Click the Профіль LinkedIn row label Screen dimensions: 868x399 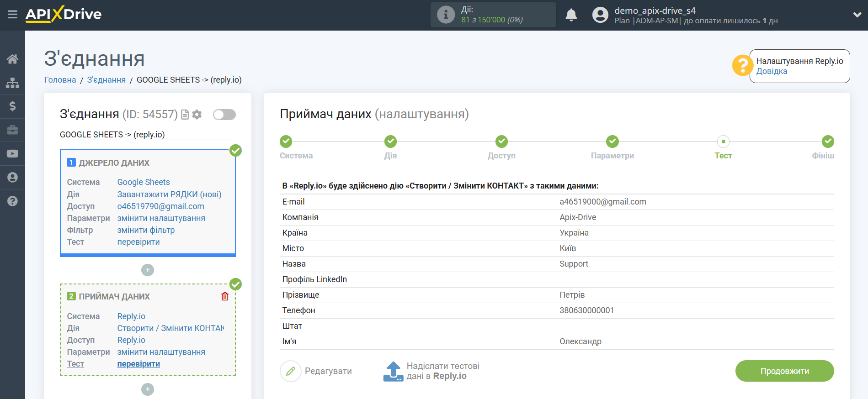tap(314, 279)
